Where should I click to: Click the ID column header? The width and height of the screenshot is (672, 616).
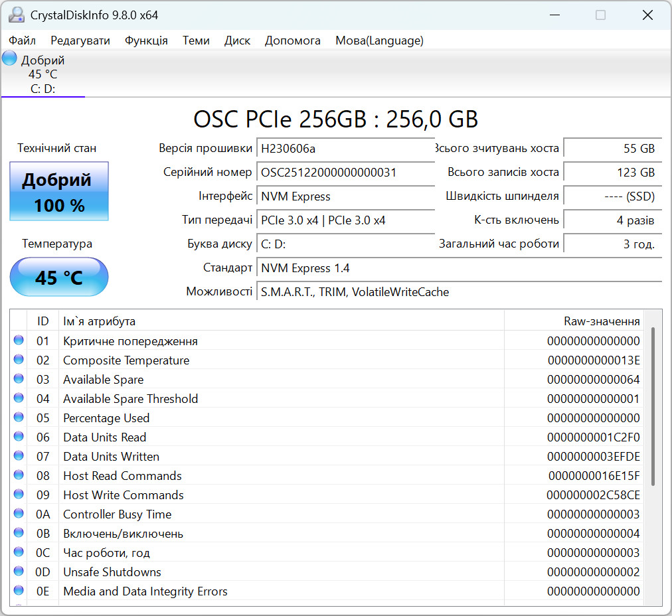point(43,321)
